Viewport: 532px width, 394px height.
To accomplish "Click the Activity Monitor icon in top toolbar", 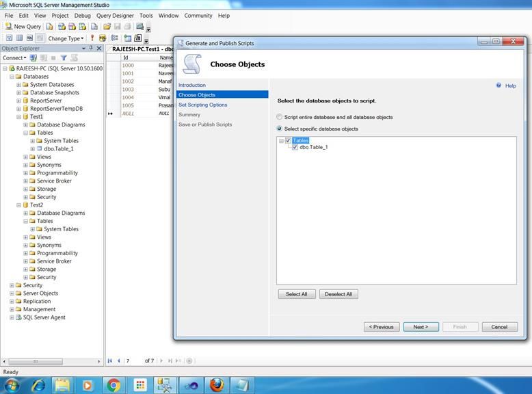I will (x=139, y=27).
